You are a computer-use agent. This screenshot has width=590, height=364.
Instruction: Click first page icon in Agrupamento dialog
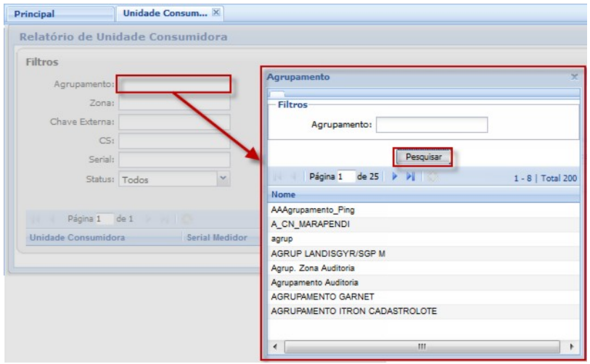pyautogui.click(x=278, y=177)
